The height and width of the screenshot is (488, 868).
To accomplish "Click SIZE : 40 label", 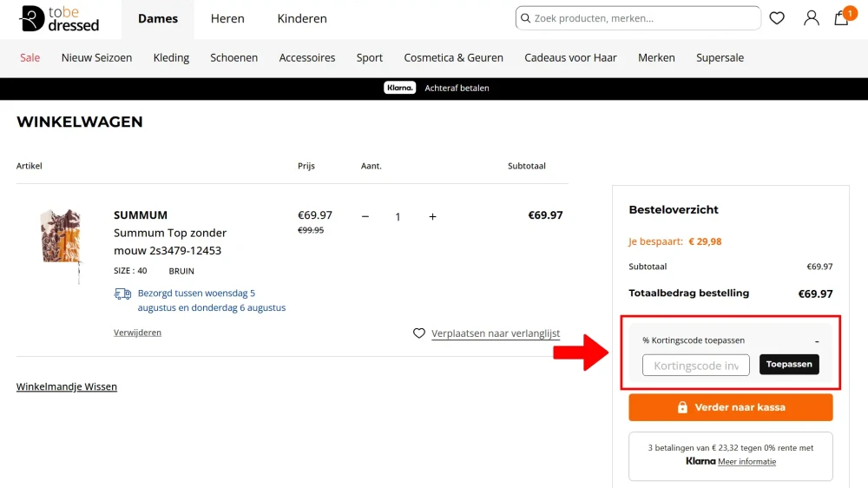I will click(x=130, y=271).
